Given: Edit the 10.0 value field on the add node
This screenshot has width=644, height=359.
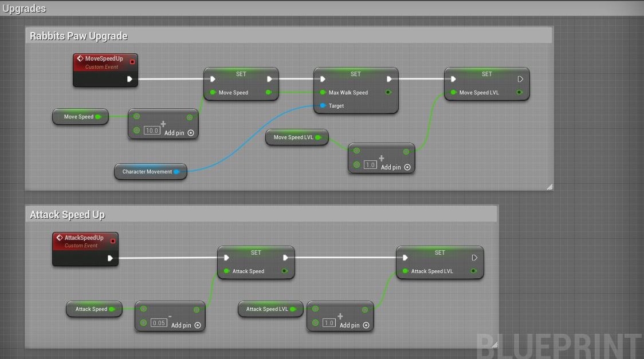Looking at the screenshot, I should [x=151, y=131].
